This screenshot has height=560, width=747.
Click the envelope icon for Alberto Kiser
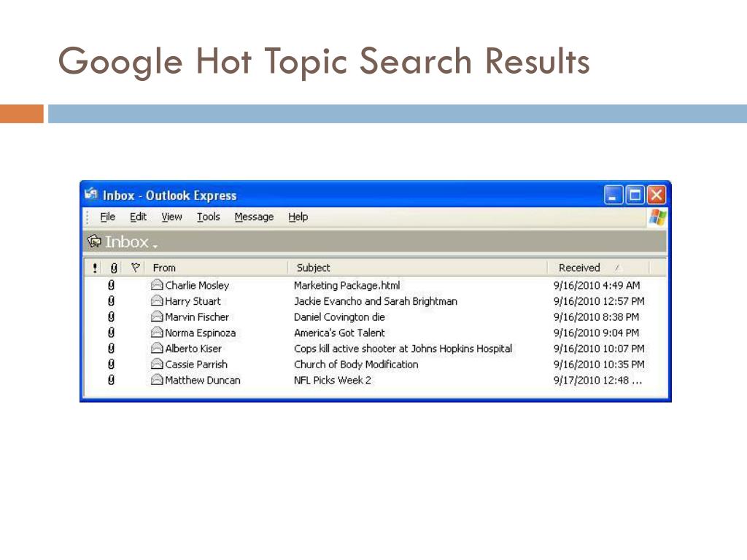click(157, 348)
